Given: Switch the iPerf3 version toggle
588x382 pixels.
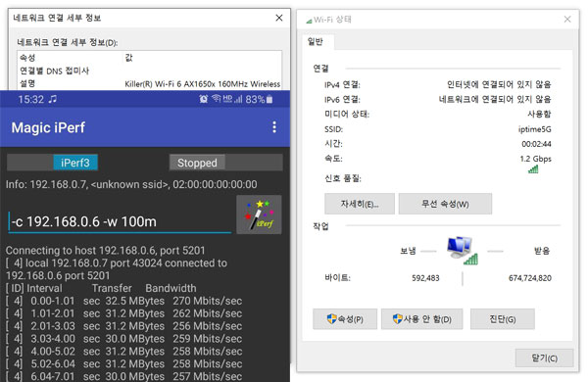Looking at the screenshot, I should (x=75, y=163).
